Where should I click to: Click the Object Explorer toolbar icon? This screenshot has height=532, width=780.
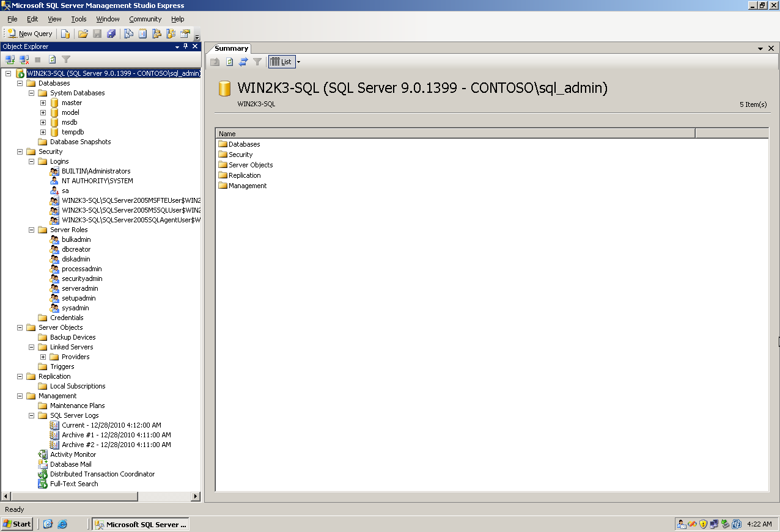[x=157, y=34]
